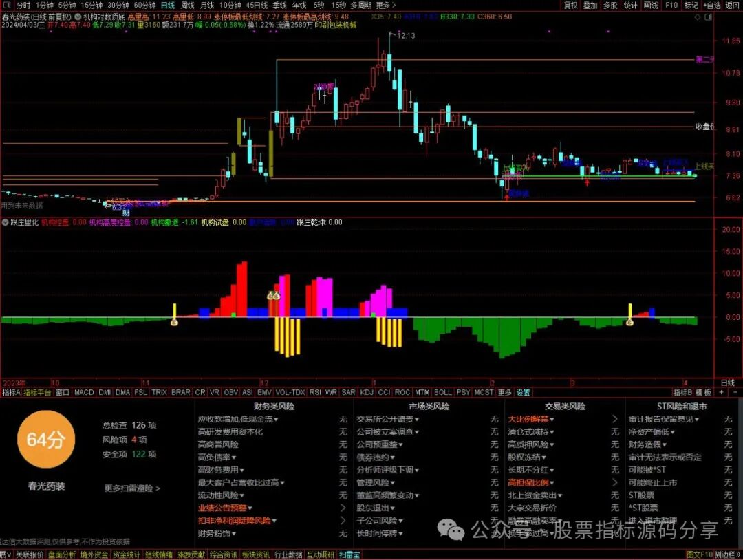Viewport: 743px width, 560px height.
Task: Click the circle icon beside 机构对数顶底 indicator name
Action: coord(78,17)
